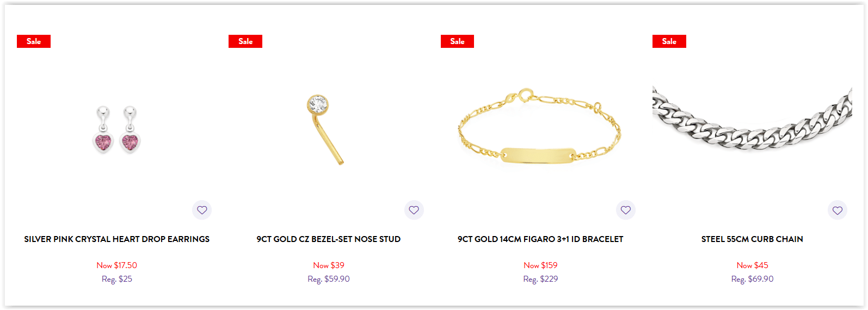Favorite the CZ bezel-set nose stud
868x310 pixels.
click(414, 210)
